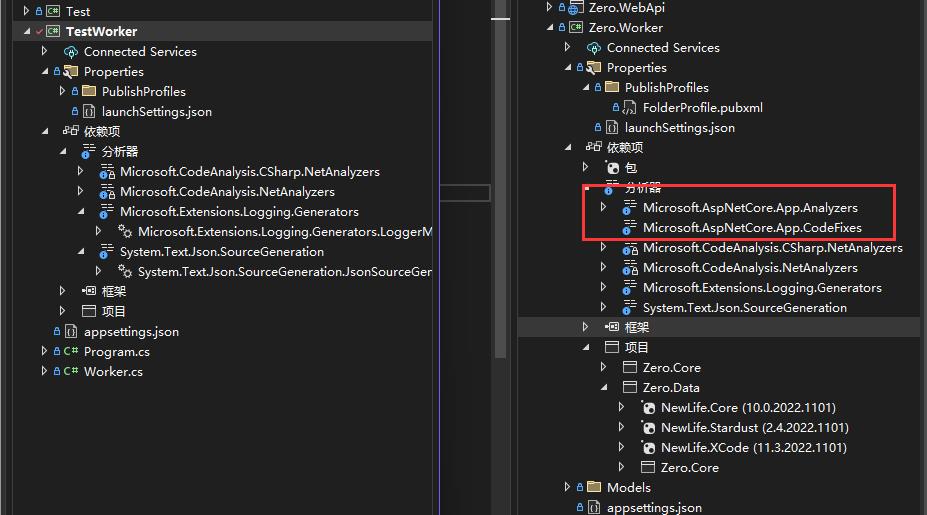Image resolution: width=927 pixels, height=515 pixels.
Task: Click Microsoft.CodeAnalysis.CSharp.NetAnalyzers icon in left tree
Action: (x=107, y=172)
